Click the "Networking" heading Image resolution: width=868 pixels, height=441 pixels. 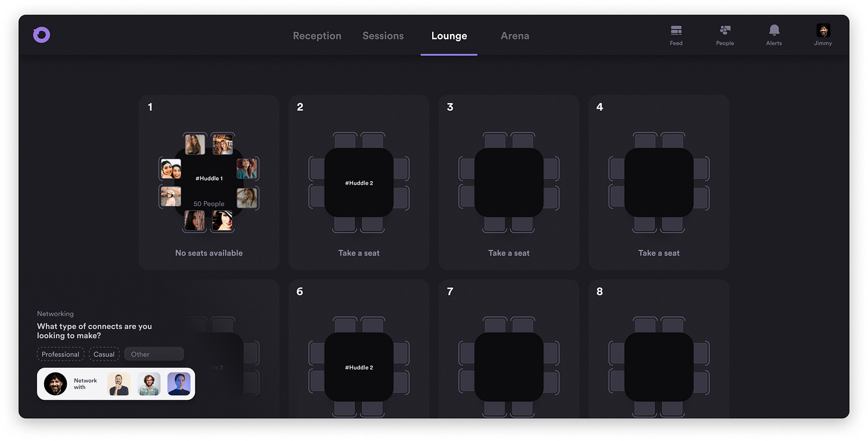[x=55, y=313]
